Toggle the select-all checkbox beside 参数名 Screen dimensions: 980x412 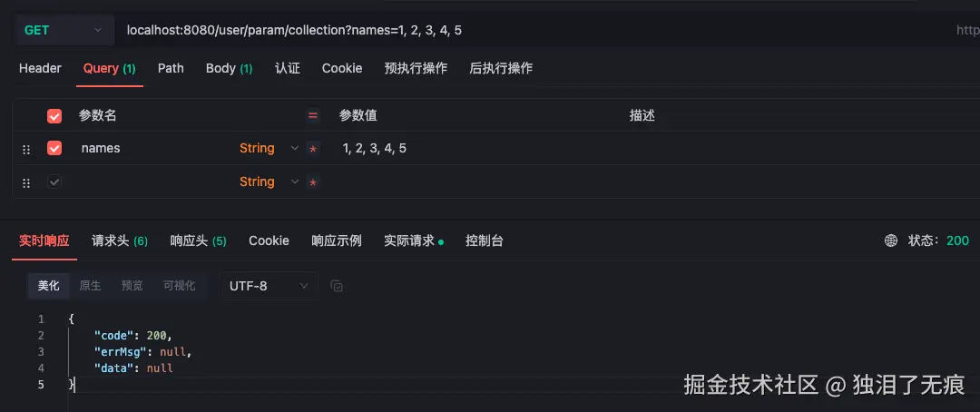pos(54,115)
